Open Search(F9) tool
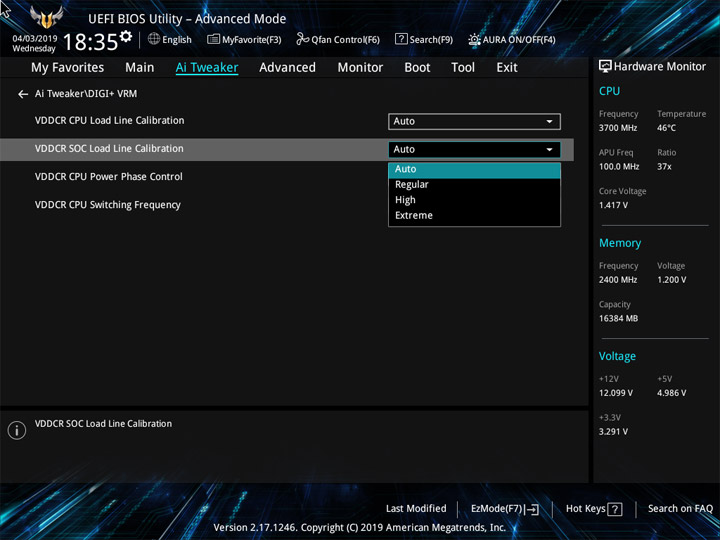This screenshot has width=720, height=540. (424, 39)
